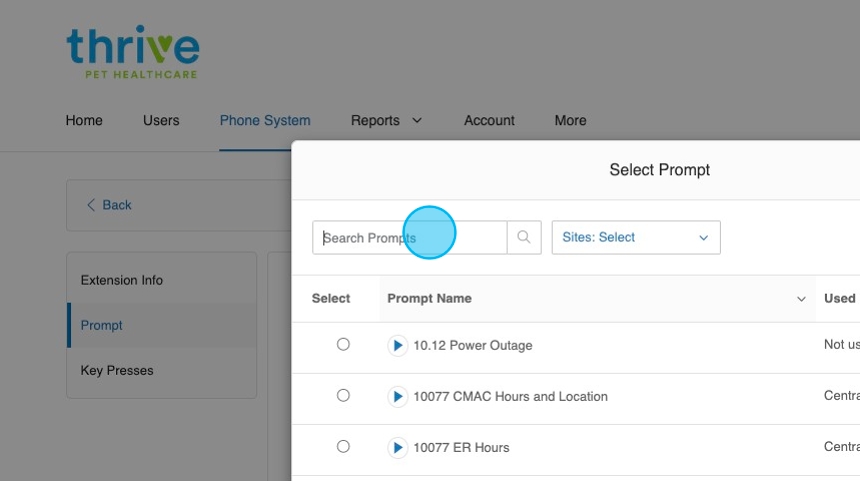Open the Phone System tab

coord(265,121)
